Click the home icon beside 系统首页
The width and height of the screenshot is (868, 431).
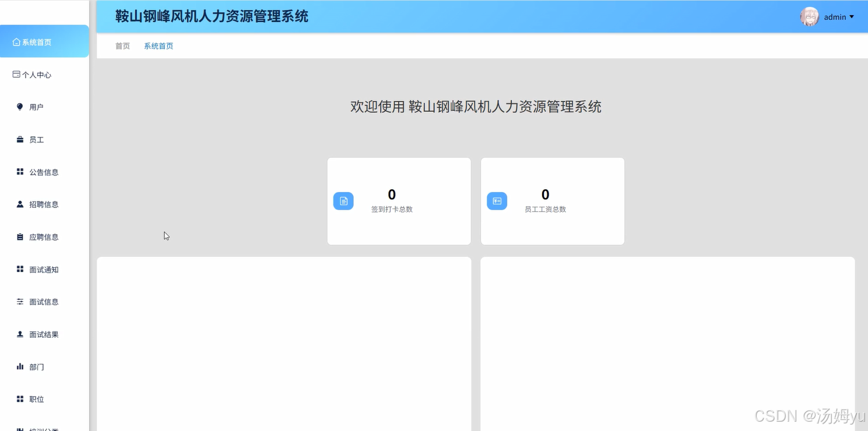point(16,42)
